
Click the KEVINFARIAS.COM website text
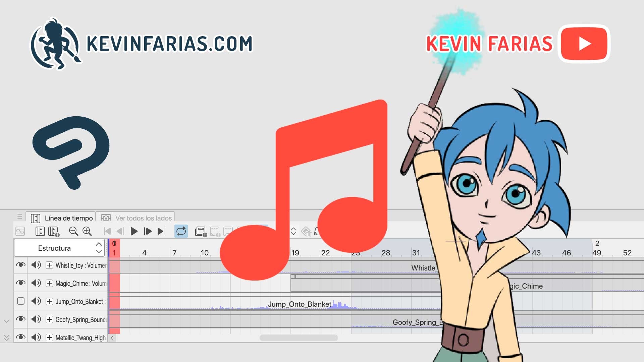[x=169, y=44]
